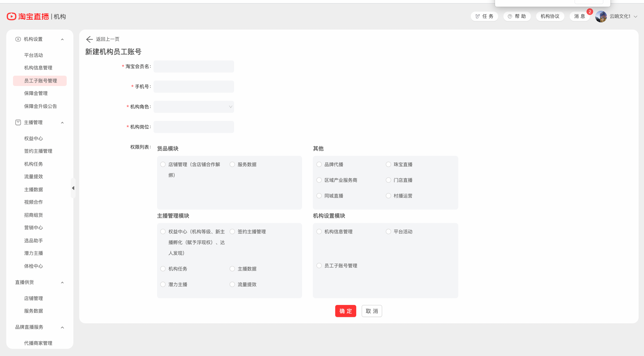Open 机构任务 in sidebar

click(34, 164)
